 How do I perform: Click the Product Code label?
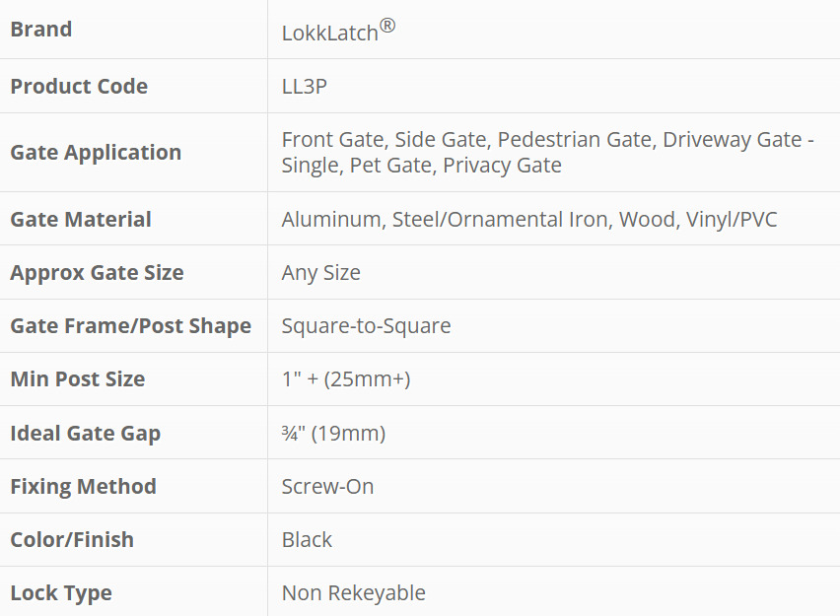pyautogui.click(x=79, y=87)
